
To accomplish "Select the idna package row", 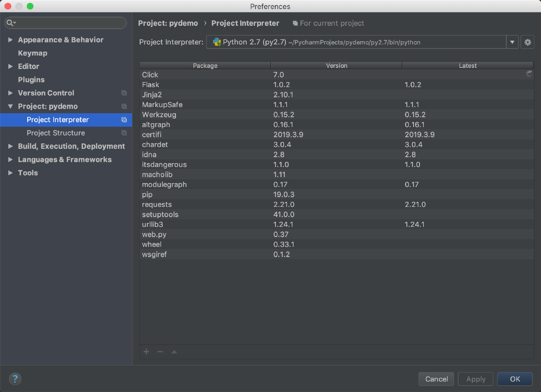I will pos(337,155).
